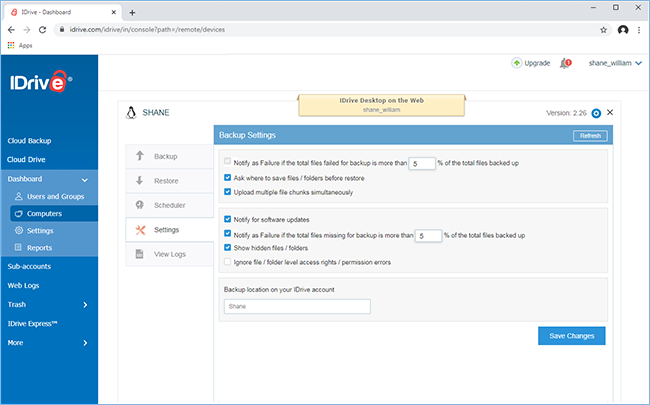This screenshot has height=405, width=650.
Task: Click the Save Changes button
Action: (x=572, y=336)
